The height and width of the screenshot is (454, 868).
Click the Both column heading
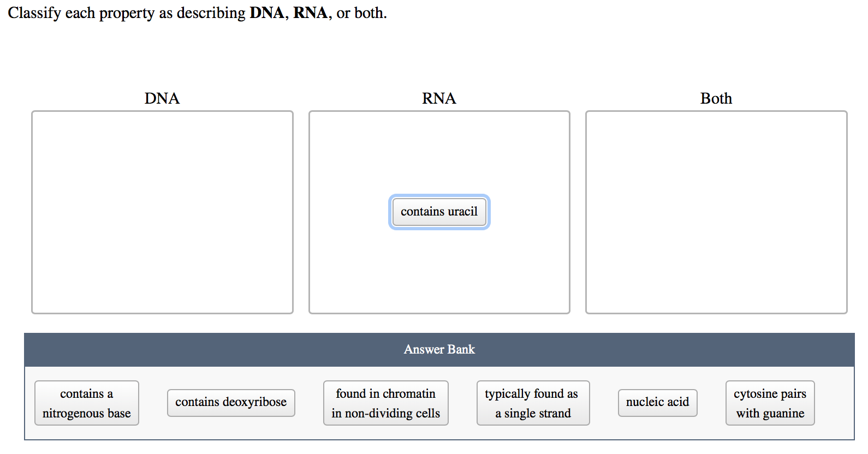tap(716, 99)
